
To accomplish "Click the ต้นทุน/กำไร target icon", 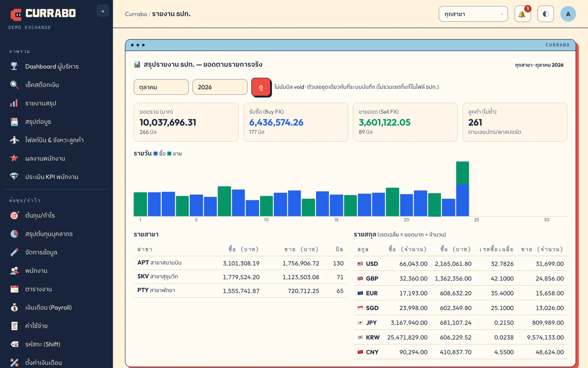I will click(x=14, y=215).
